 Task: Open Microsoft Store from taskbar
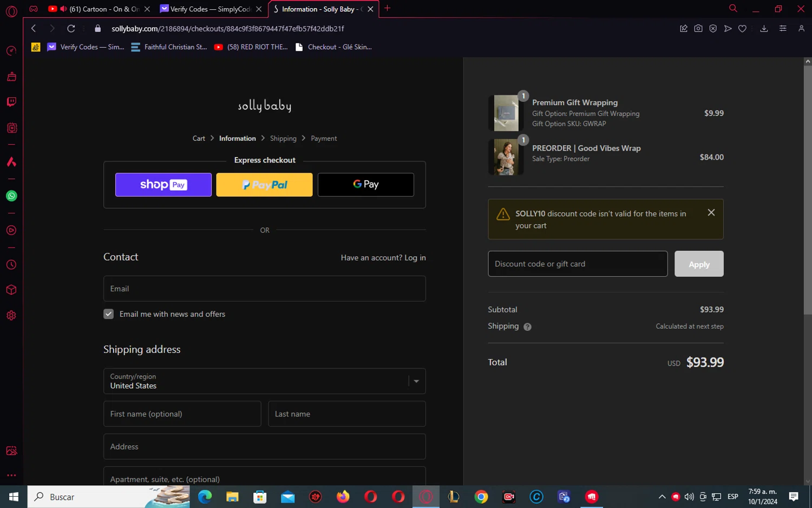(260, 497)
